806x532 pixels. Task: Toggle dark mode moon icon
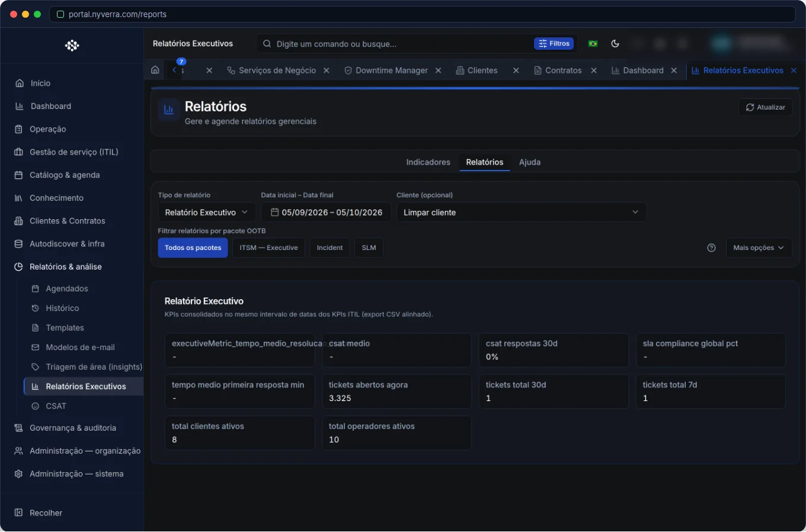point(615,44)
